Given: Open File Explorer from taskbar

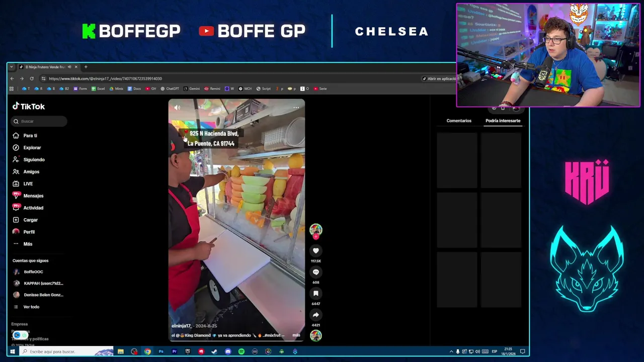Looking at the screenshot, I should pyautogui.click(x=121, y=351).
